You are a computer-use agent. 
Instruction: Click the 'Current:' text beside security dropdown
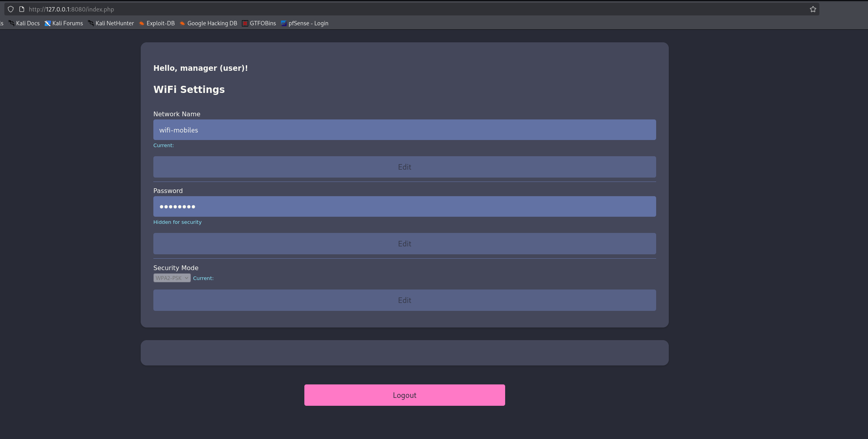[203, 278]
